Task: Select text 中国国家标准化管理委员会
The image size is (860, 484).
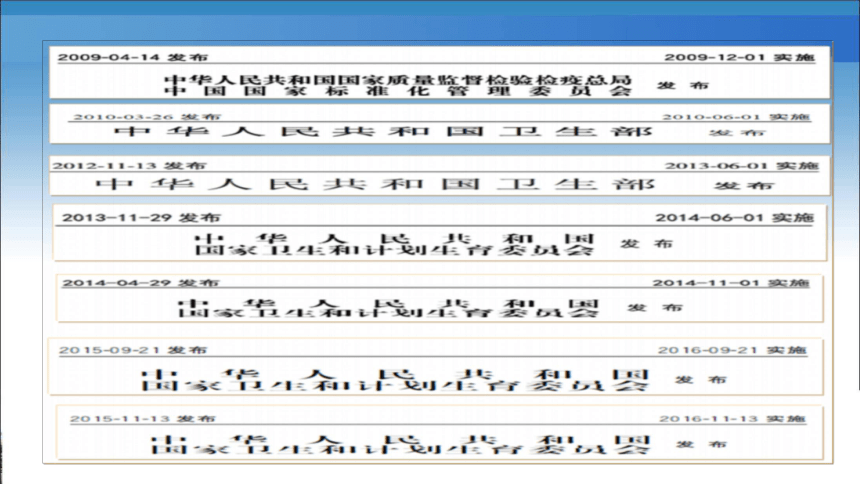Action: (398, 91)
